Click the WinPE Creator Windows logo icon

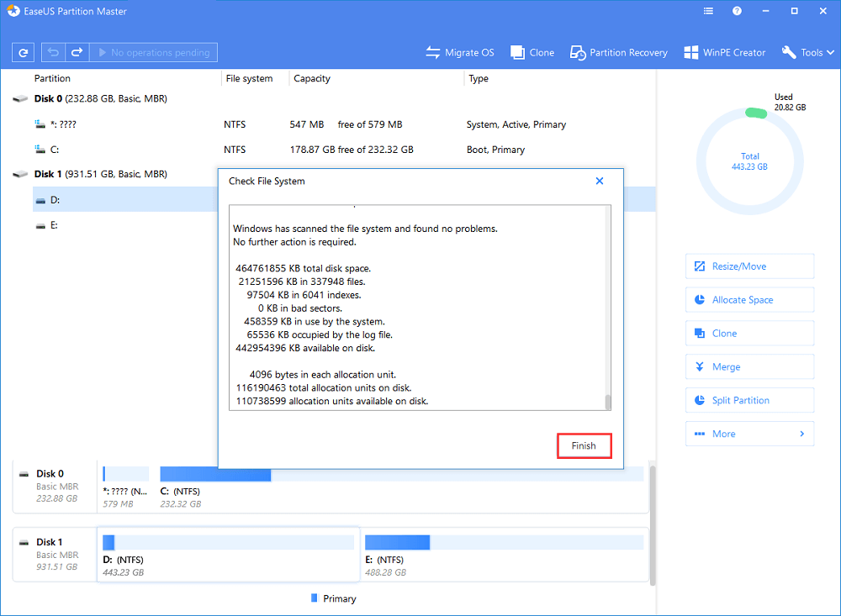[690, 53]
